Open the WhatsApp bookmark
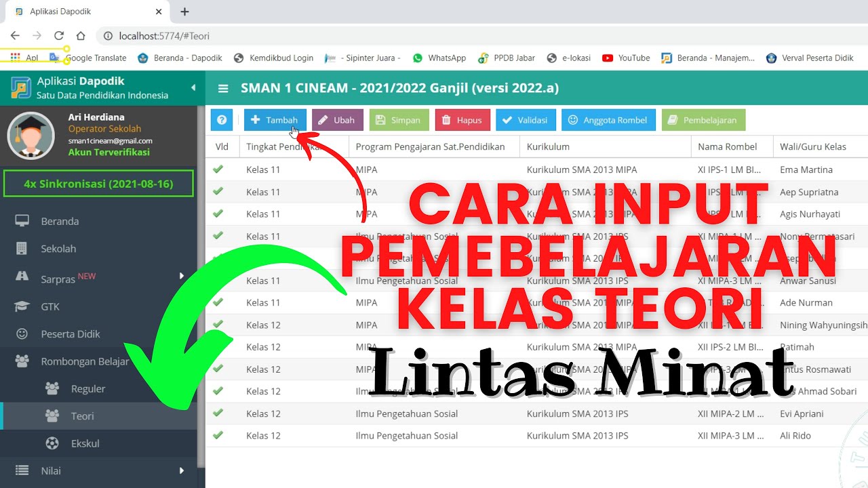 point(439,58)
